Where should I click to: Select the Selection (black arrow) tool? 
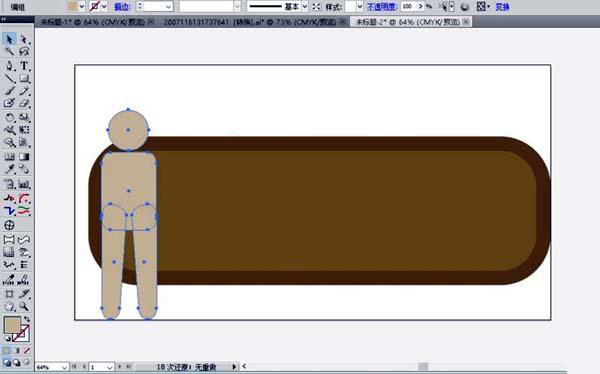click(x=9, y=39)
